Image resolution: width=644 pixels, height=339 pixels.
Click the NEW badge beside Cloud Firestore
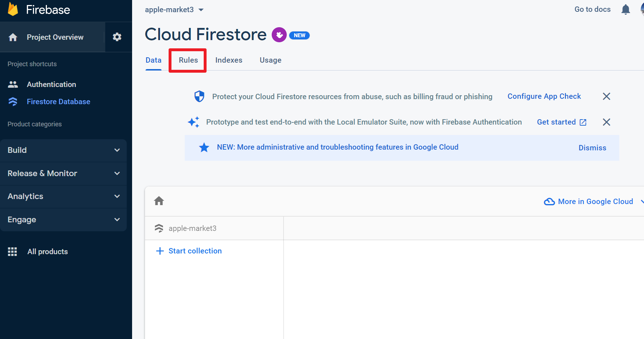(299, 35)
